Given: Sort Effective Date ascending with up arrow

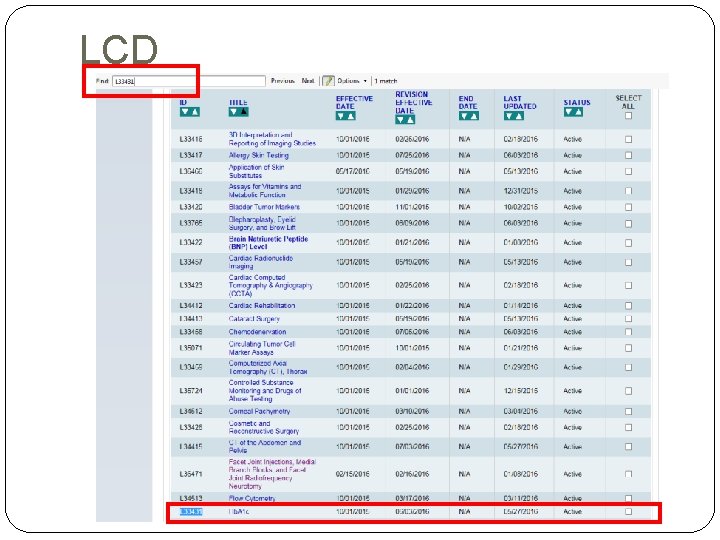Looking at the screenshot, I should click(351, 116).
